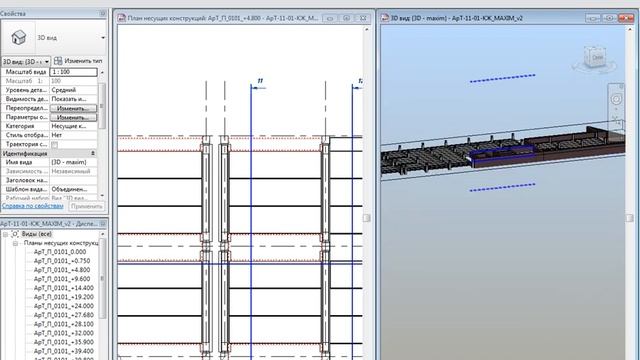Viewport: 640px width, 360px height.
Task: Maximize the 3D view window
Action: pos(609,18)
